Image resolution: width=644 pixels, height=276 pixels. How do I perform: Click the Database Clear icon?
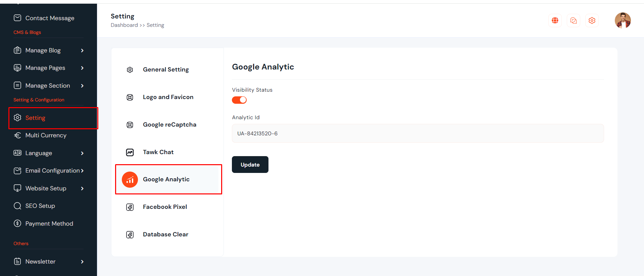pyautogui.click(x=130, y=235)
